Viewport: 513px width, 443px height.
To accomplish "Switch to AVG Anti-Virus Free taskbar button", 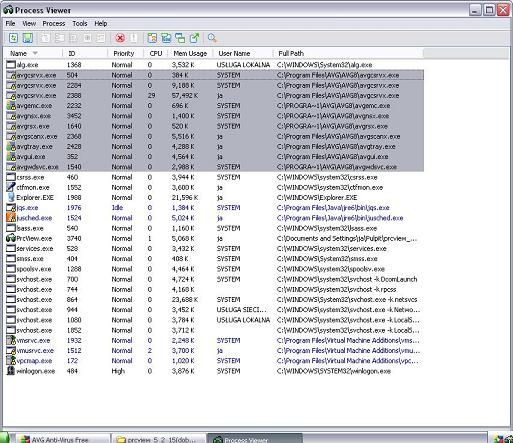I will 63,439.
